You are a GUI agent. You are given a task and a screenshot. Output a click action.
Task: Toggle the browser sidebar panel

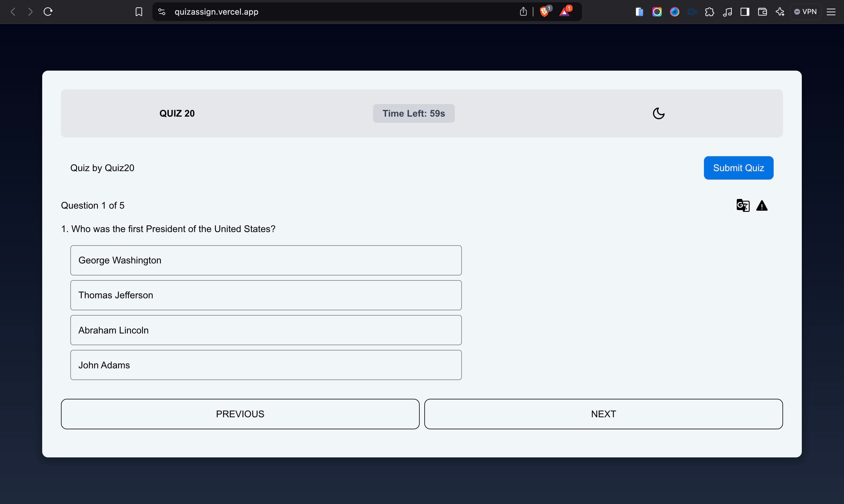tap(744, 12)
